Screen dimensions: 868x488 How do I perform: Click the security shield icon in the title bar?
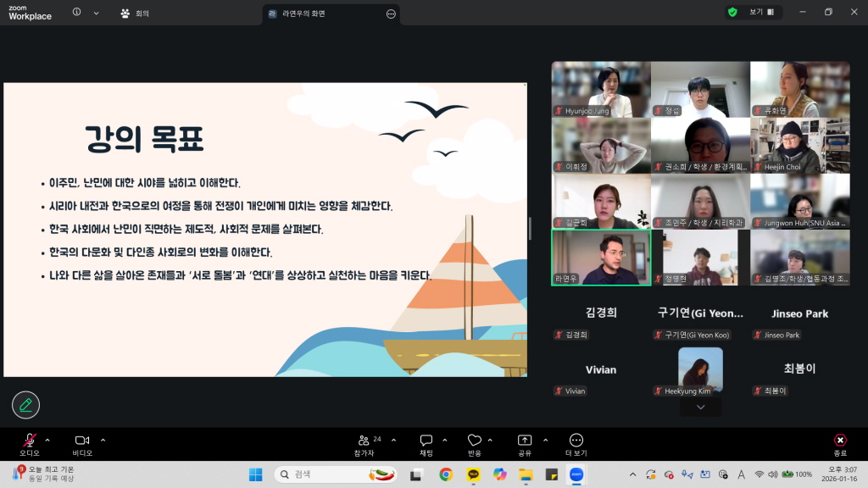[x=734, y=13]
